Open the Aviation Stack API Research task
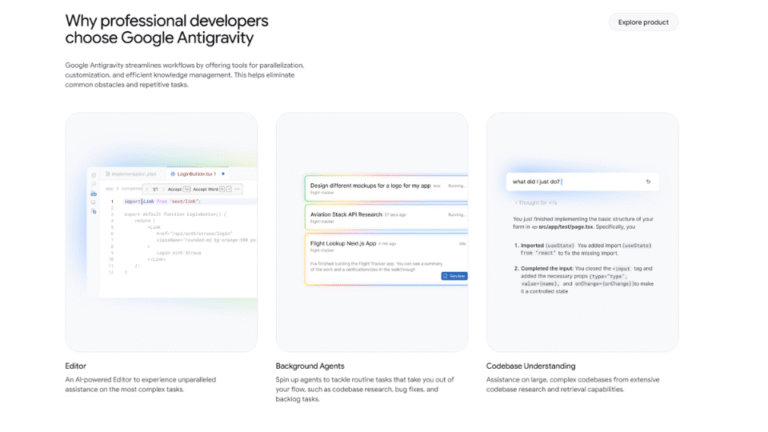 point(386,217)
